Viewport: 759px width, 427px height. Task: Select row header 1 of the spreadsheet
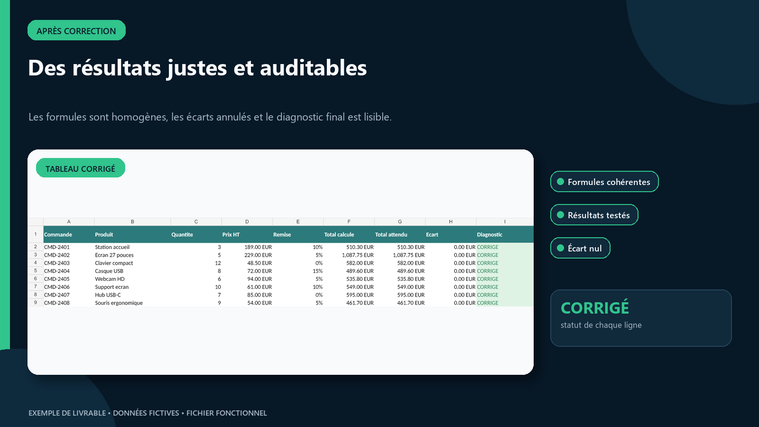coord(35,234)
